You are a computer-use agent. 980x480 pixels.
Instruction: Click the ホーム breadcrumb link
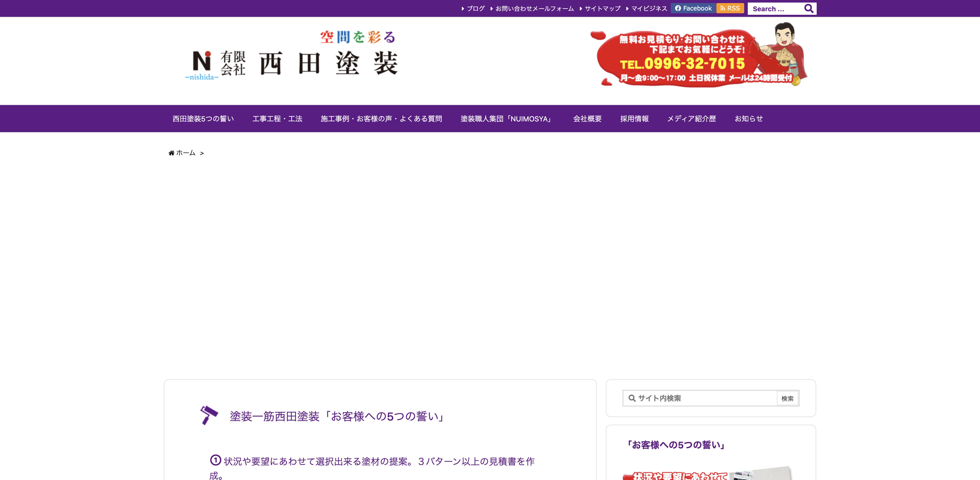(x=186, y=153)
